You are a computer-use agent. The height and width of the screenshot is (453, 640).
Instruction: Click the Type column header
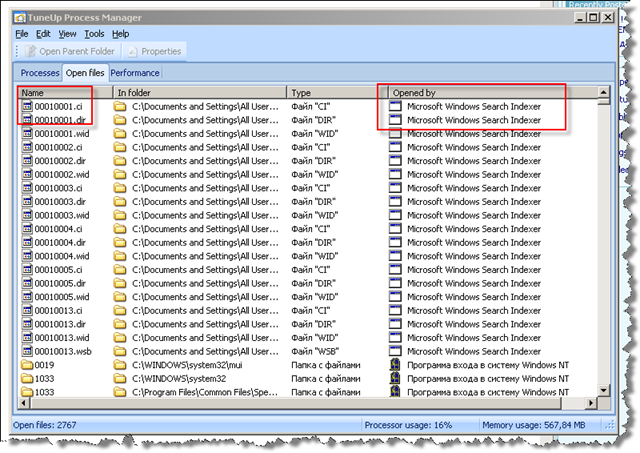(x=336, y=92)
